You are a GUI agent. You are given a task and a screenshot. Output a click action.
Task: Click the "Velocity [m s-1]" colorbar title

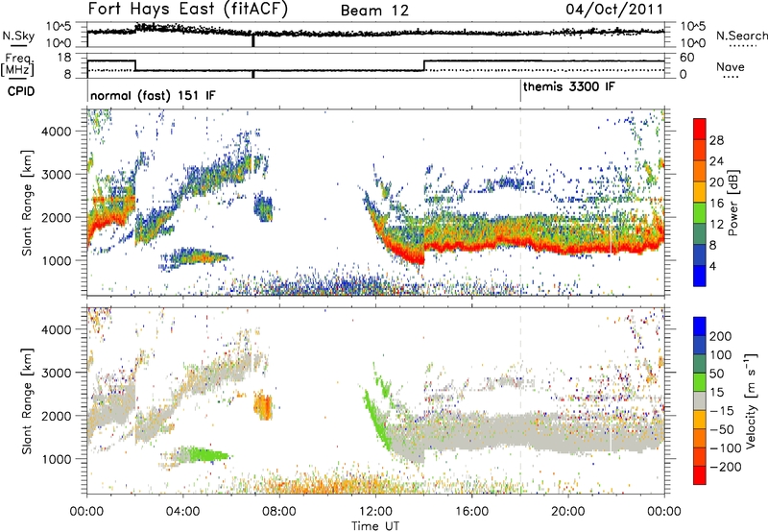tap(751, 400)
